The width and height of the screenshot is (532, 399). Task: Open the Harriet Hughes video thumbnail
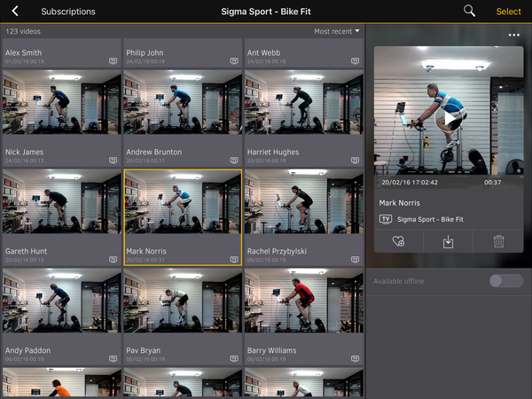click(304, 102)
